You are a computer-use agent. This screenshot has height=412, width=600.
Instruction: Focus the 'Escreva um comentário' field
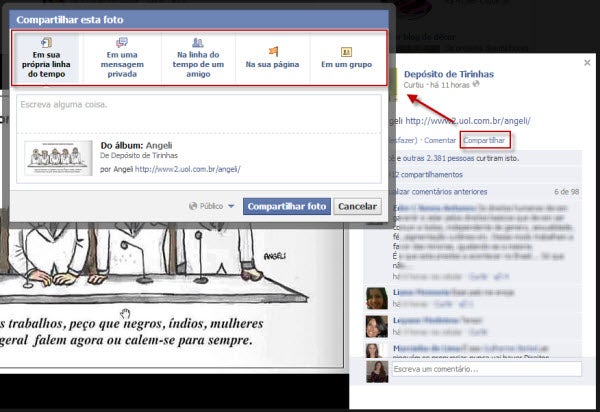point(486,370)
